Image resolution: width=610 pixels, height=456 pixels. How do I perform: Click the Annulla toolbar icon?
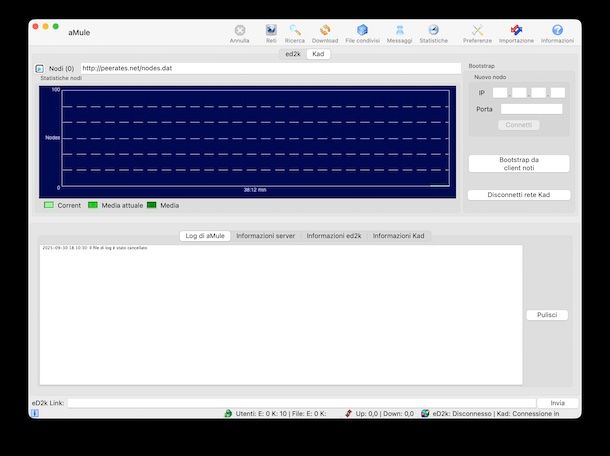pos(239,31)
